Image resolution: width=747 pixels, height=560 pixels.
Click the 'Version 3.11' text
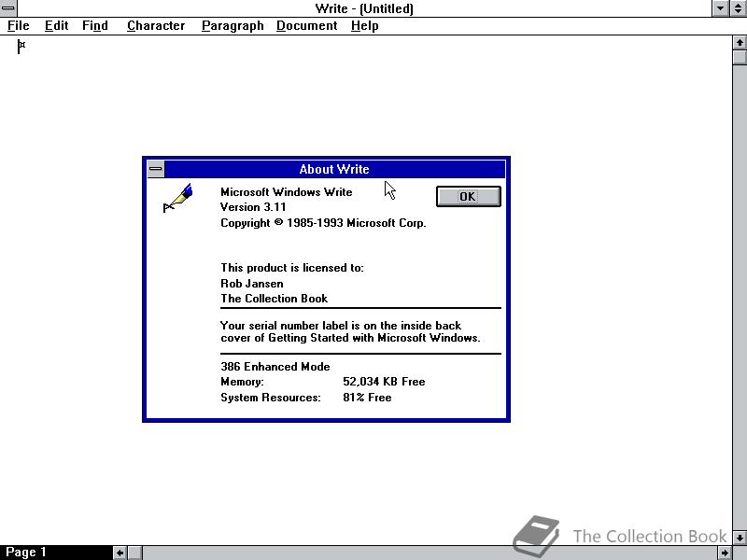coord(253,207)
